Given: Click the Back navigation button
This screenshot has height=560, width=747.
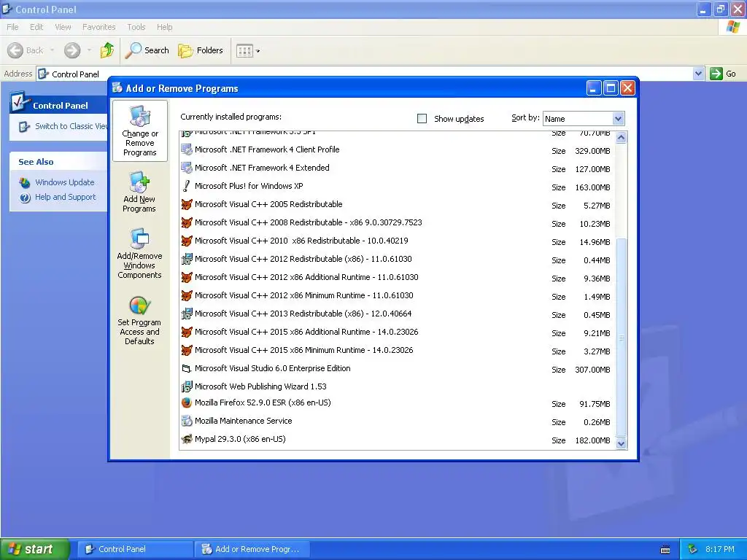Looking at the screenshot, I should pos(26,50).
